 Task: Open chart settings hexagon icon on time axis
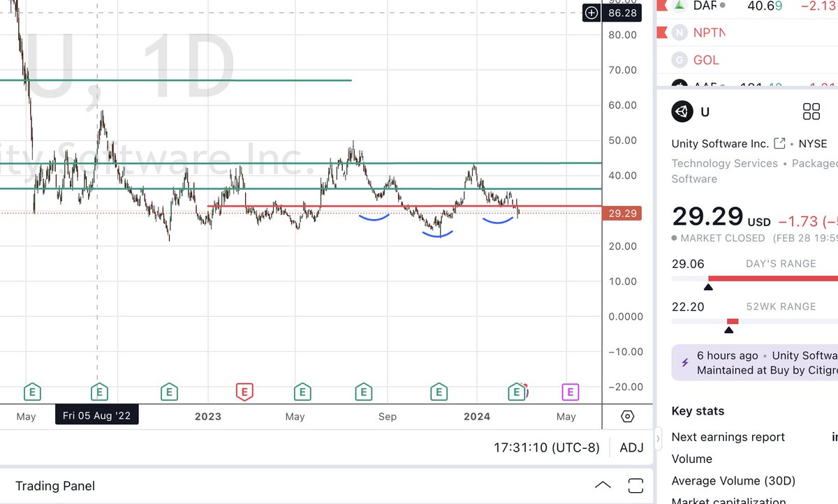point(627,417)
